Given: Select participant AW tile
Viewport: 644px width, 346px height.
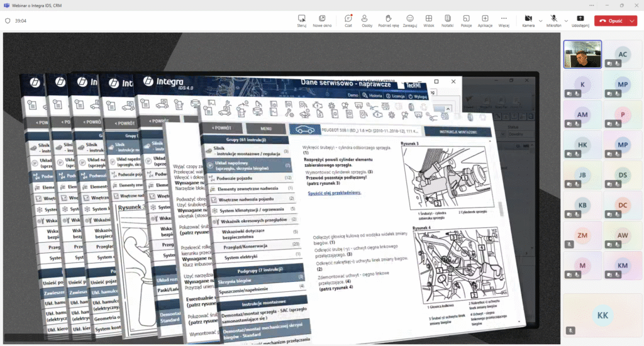Looking at the screenshot, I should (x=623, y=235).
